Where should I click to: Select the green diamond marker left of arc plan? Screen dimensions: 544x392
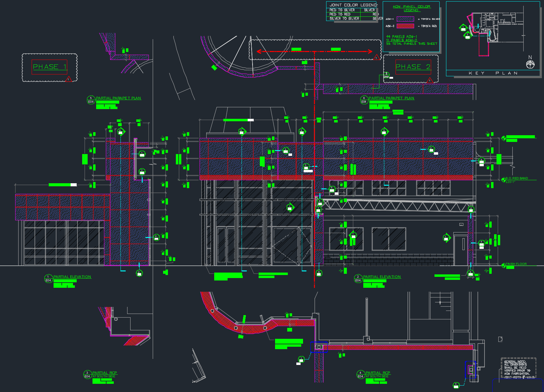[214, 67]
